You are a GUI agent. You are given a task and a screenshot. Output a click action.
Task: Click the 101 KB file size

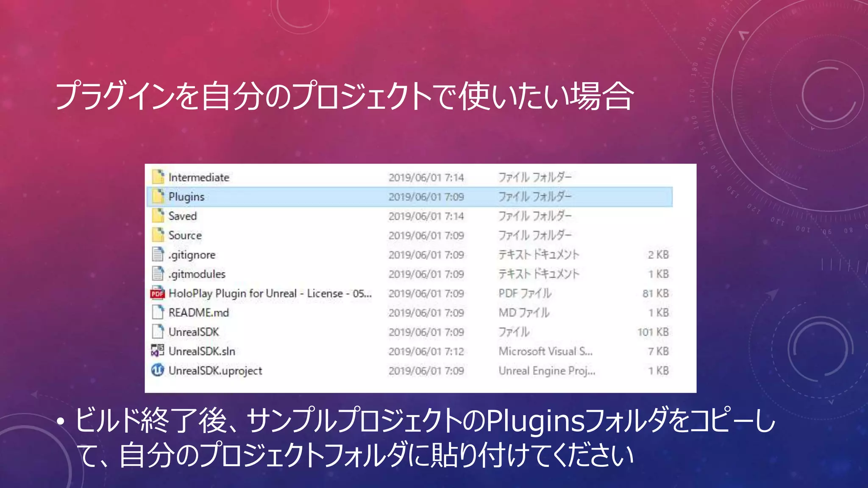pyautogui.click(x=653, y=332)
